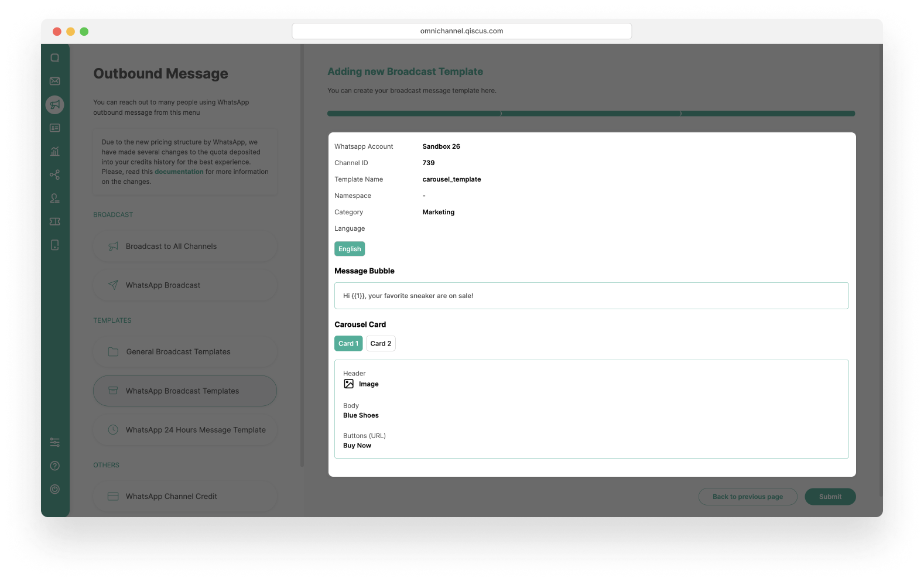Click the Buttons (URL) label
Image resolution: width=924 pixels, height=581 pixels.
point(364,436)
